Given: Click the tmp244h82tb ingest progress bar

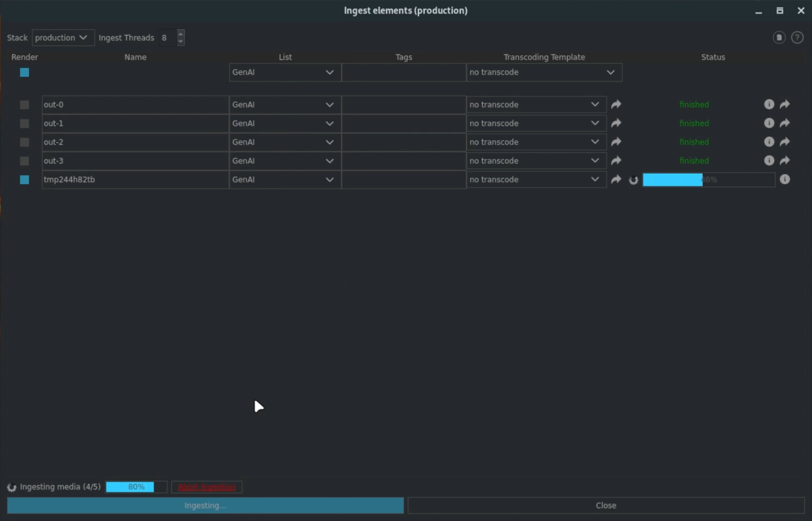Looking at the screenshot, I should (x=708, y=180).
